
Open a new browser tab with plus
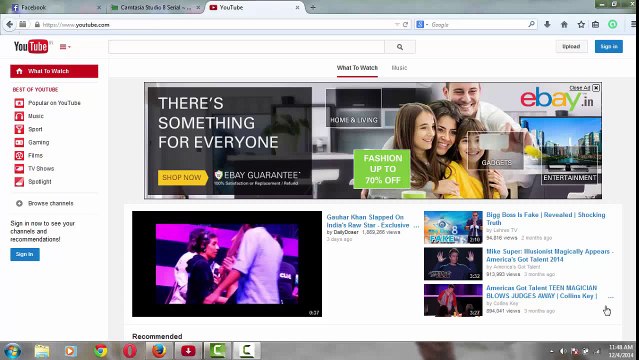click(313, 7)
